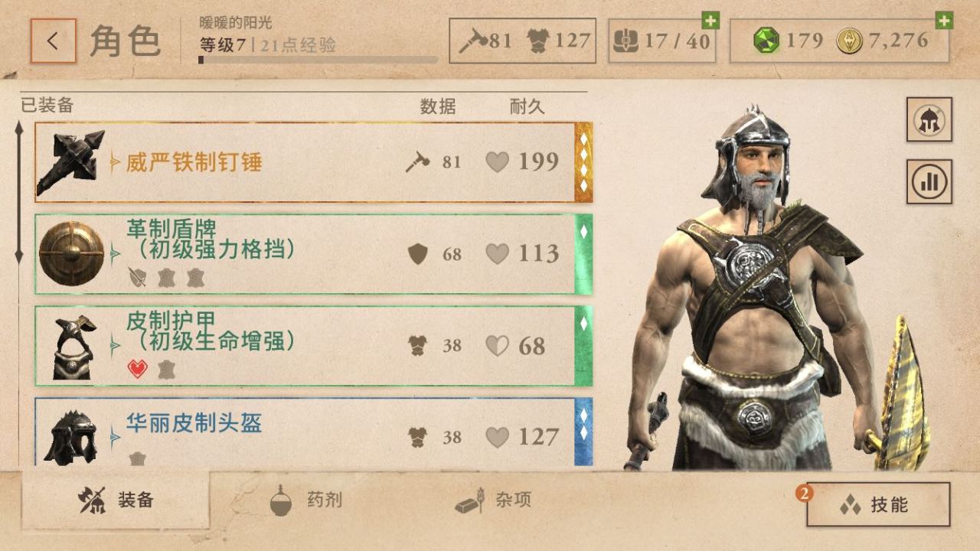
Task: Open the character stats bar-chart icon
Action: coord(929,181)
